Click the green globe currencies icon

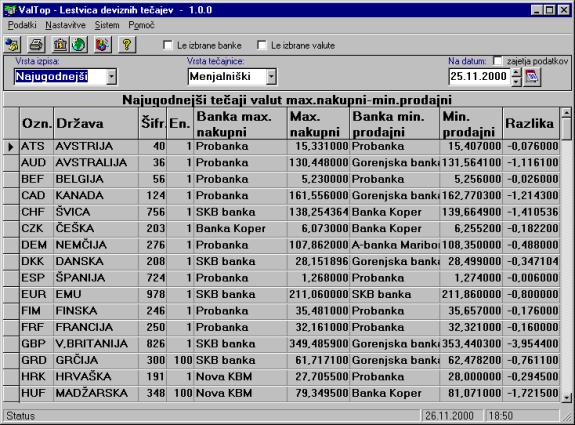79,45
